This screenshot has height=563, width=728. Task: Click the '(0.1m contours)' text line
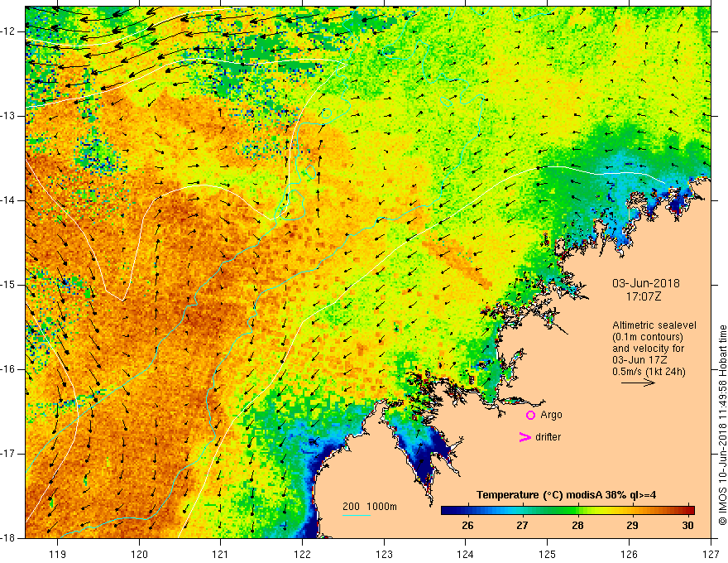tap(648, 337)
